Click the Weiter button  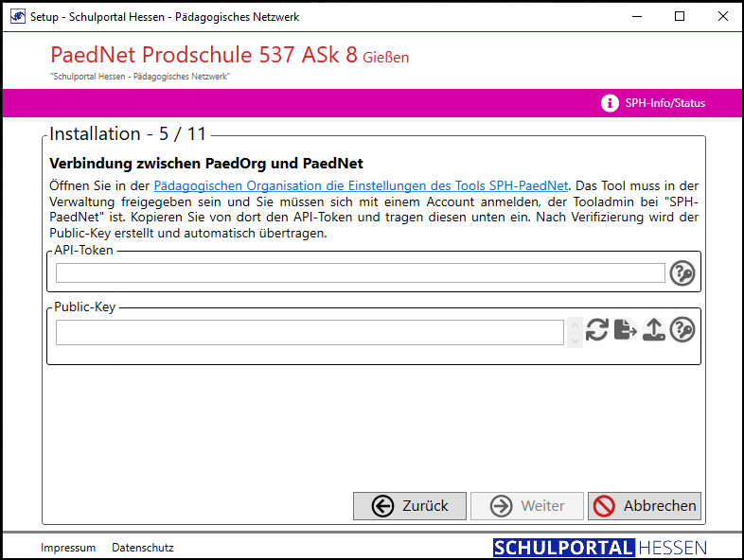[x=526, y=506]
